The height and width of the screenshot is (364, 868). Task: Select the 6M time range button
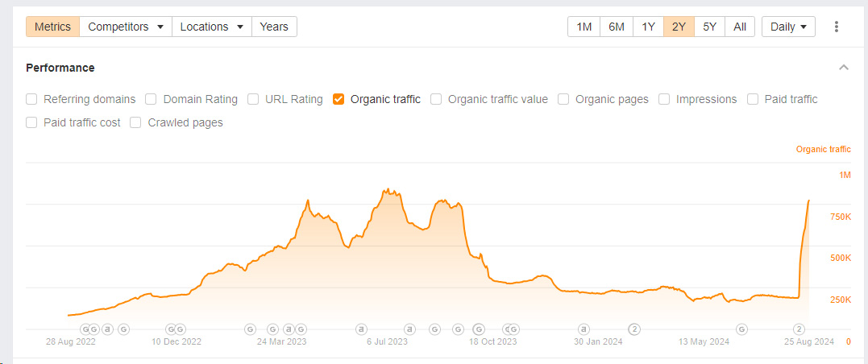(617, 27)
